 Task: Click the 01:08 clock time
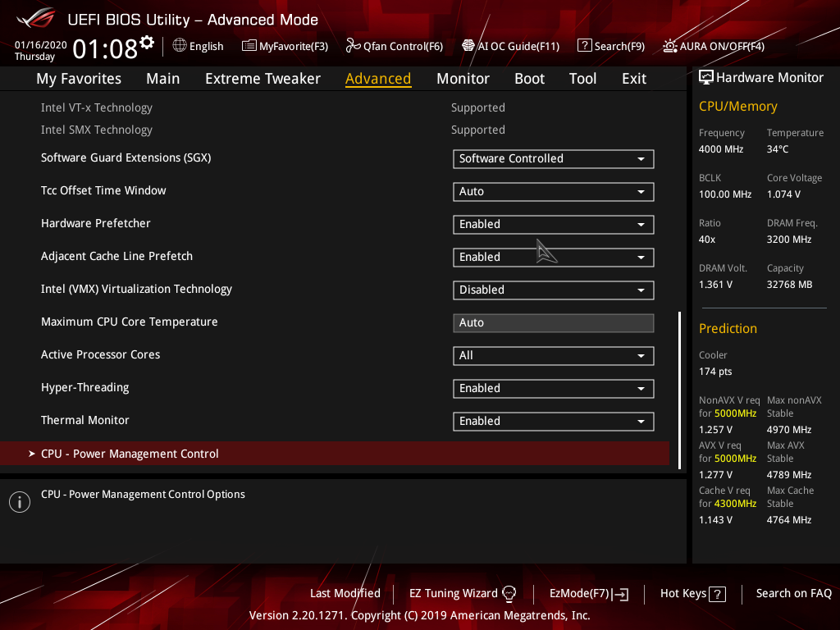tap(105, 49)
